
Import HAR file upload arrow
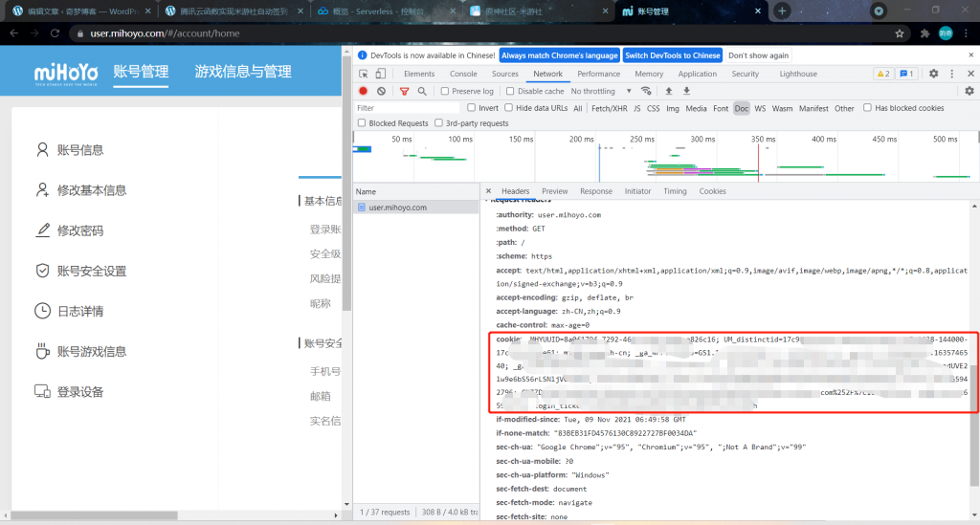tap(669, 91)
